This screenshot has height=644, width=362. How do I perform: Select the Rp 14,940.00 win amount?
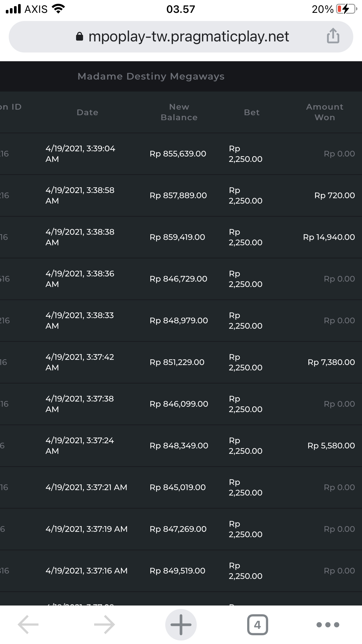(329, 237)
